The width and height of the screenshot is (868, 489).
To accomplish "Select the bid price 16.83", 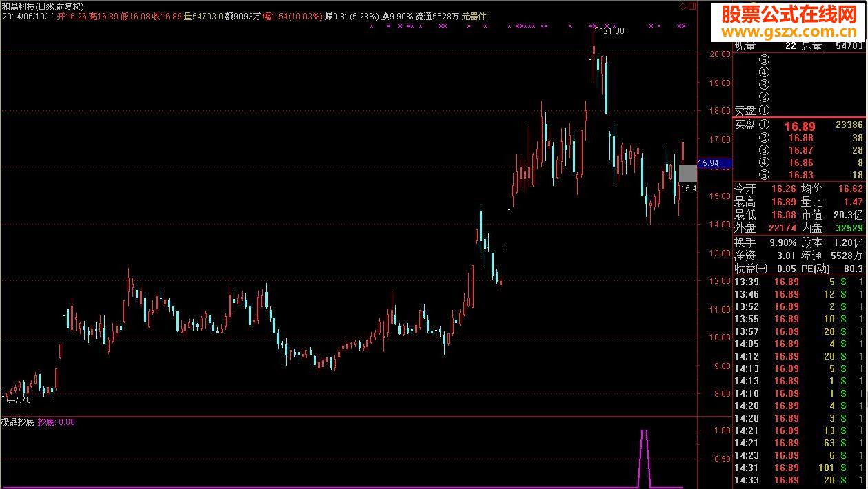I will tap(800, 175).
